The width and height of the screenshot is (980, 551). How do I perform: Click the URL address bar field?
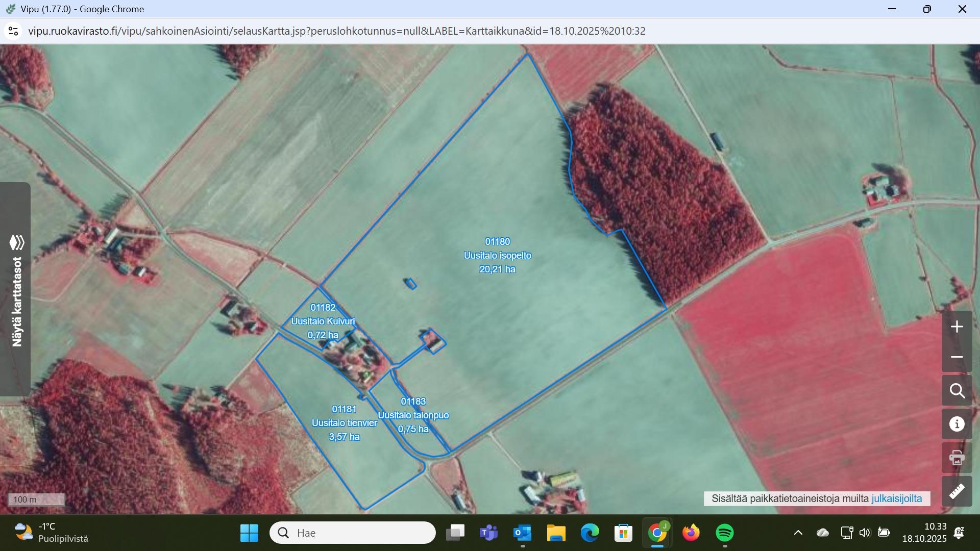337,31
